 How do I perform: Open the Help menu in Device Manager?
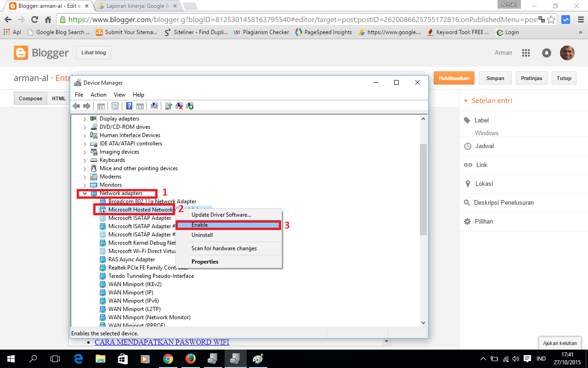(x=138, y=95)
